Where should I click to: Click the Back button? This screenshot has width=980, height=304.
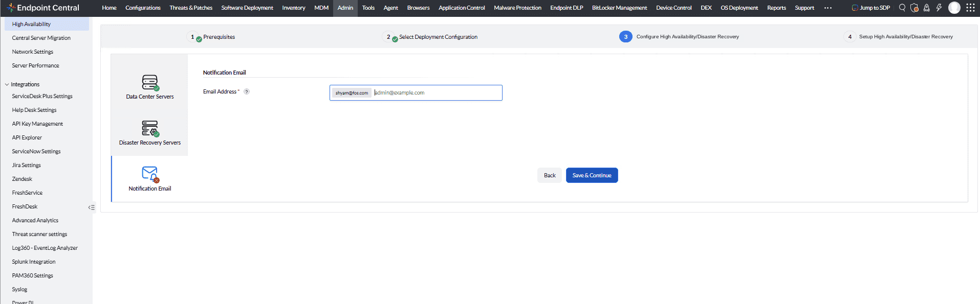coord(550,175)
